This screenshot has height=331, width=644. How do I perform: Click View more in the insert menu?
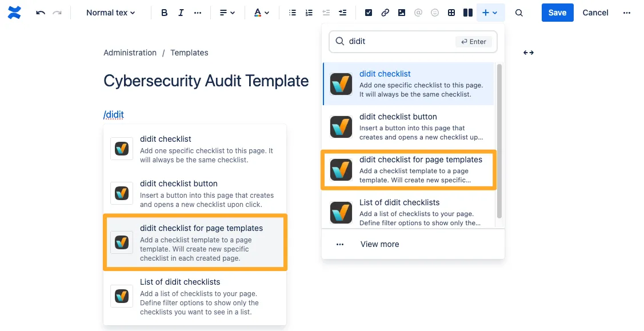tap(380, 244)
